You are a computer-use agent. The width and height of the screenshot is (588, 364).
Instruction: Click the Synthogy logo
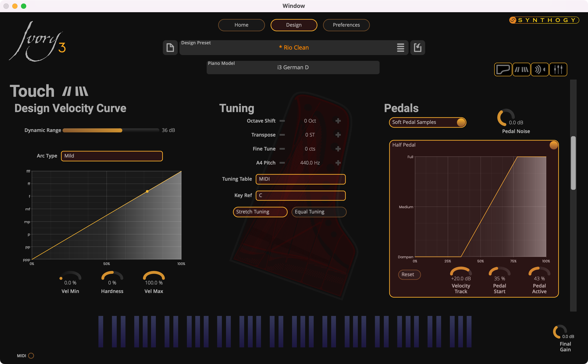(544, 20)
